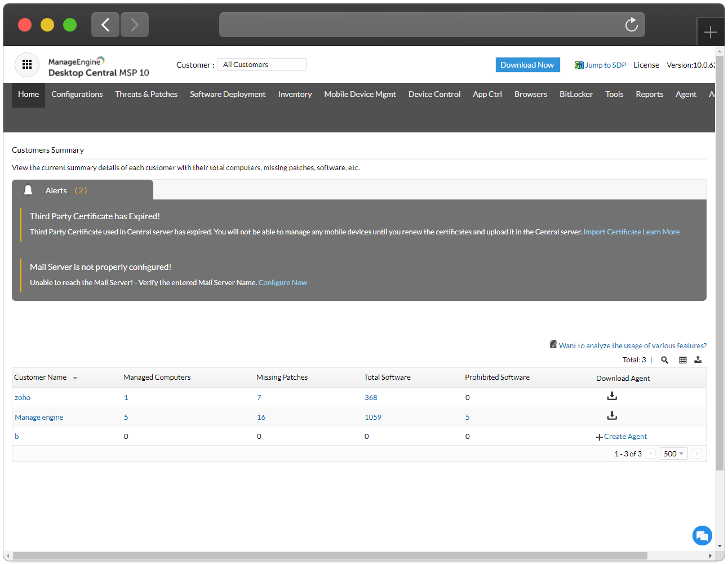
Task: View Manage engine's 16 missing patches
Action: (261, 418)
